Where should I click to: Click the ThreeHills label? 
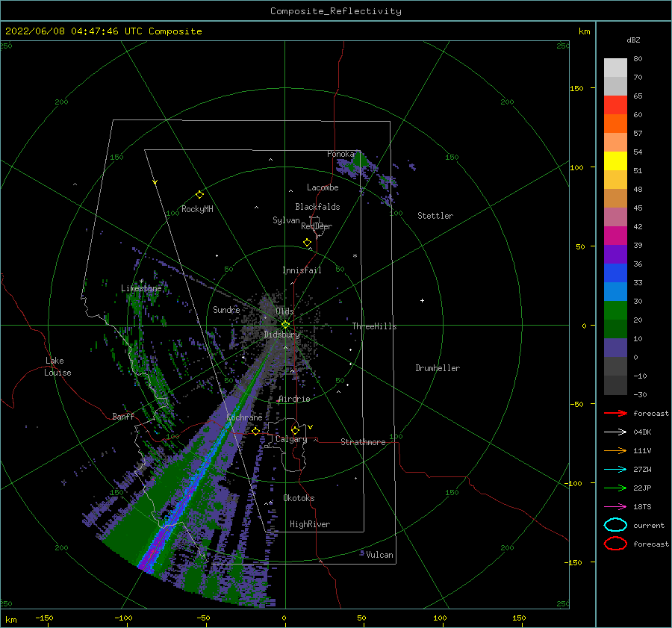(375, 326)
